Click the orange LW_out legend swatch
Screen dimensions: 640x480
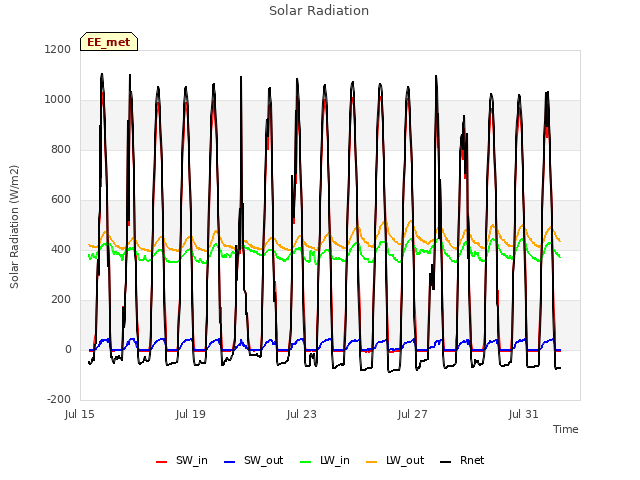click(x=372, y=462)
